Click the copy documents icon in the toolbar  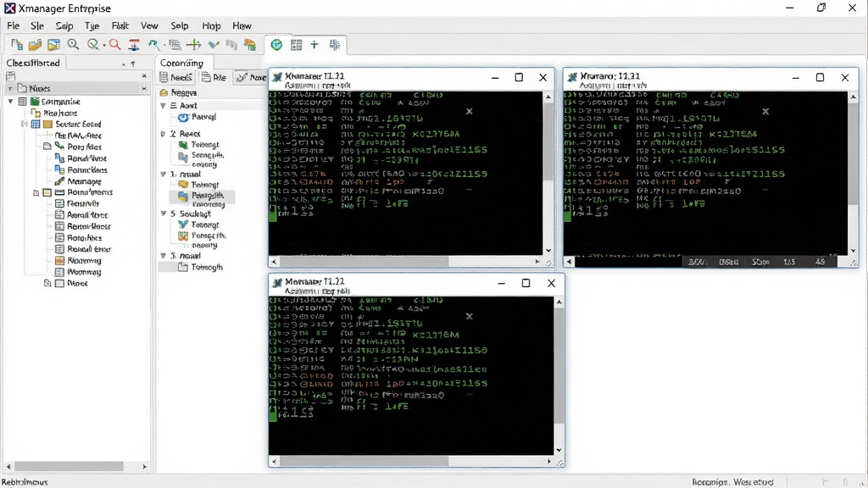coord(17,45)
